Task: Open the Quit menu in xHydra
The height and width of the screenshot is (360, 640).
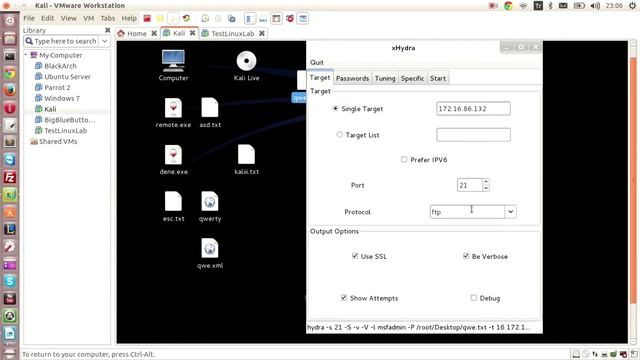Action: click(x=317, y=62)
